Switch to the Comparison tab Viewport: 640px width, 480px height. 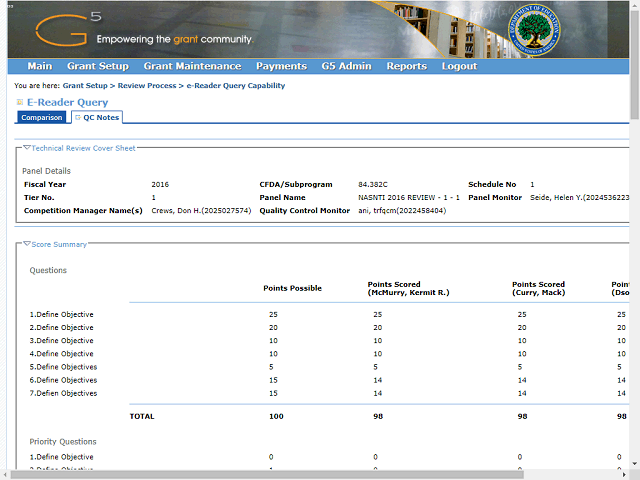click(42, 117)
